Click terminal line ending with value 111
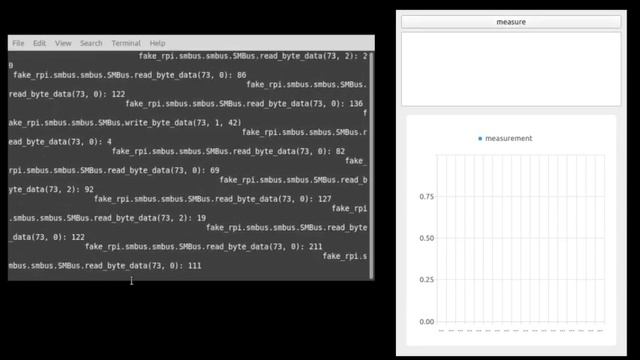This screenshot has height=360, width=640. pos(105,266)
